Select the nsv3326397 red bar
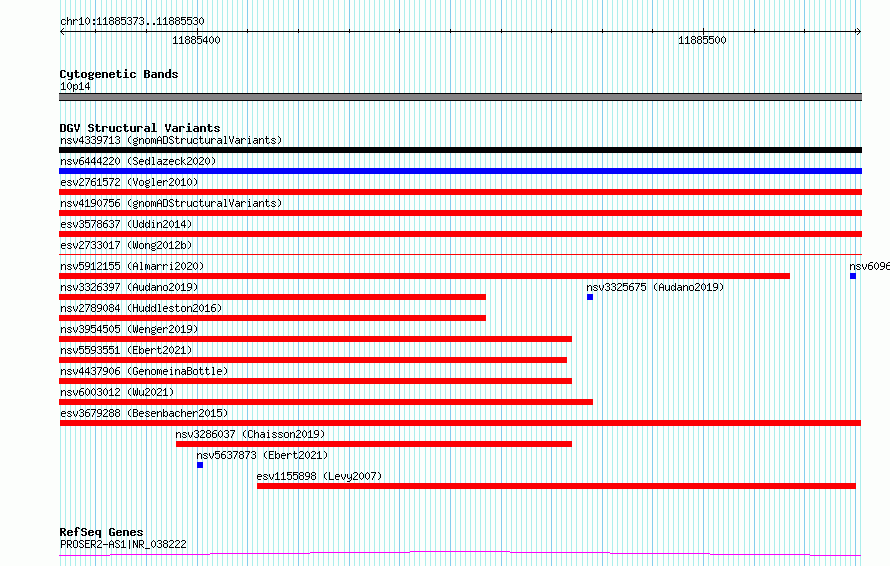 (272, 297)
